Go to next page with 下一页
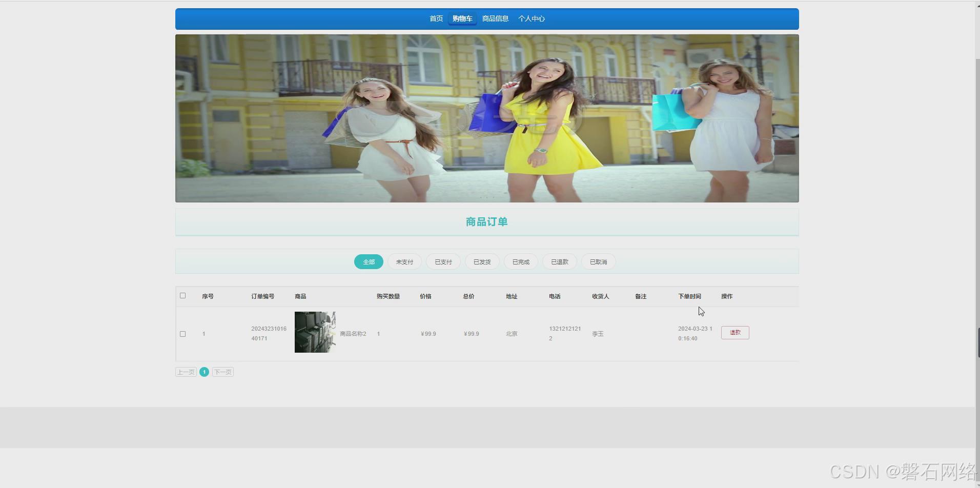 click(x=223, y=372)
